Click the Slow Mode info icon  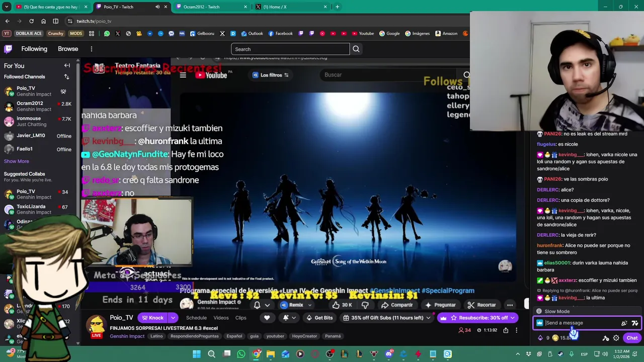539,311
